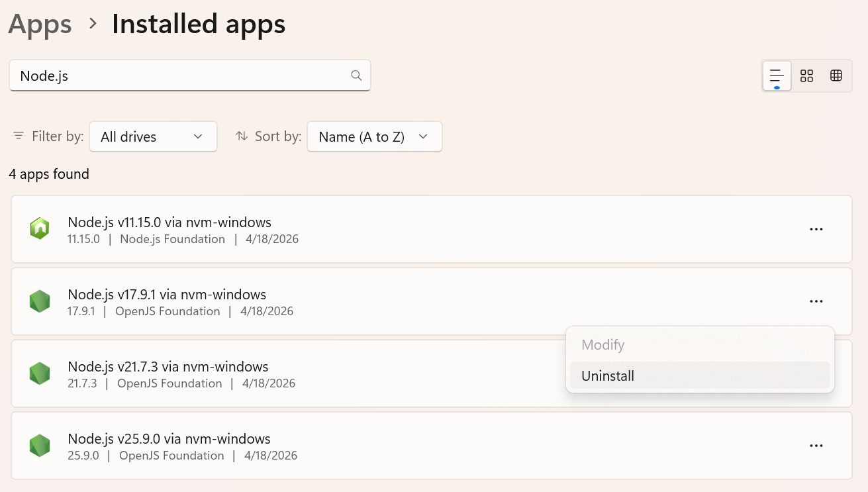Choose Uninstall from the context menu
This screenshot has width=868, height=492.
[700, 375]
